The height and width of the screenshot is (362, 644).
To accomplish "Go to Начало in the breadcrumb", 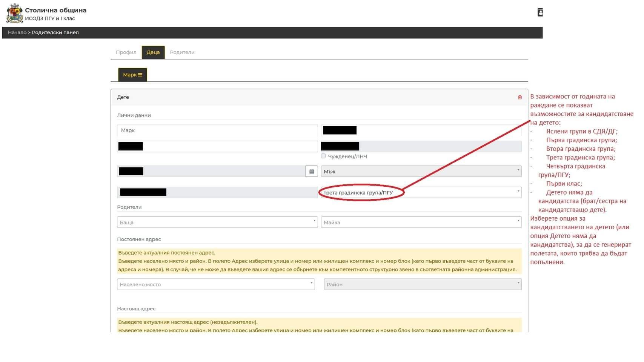I will (17, 33).
